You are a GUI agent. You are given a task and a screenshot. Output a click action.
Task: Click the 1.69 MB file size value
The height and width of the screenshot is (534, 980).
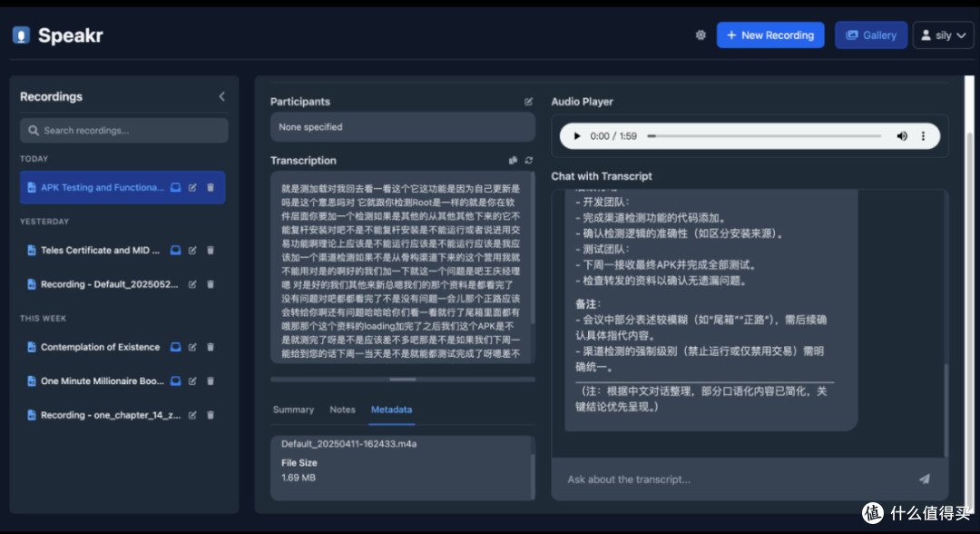click(x=299, y=478)
